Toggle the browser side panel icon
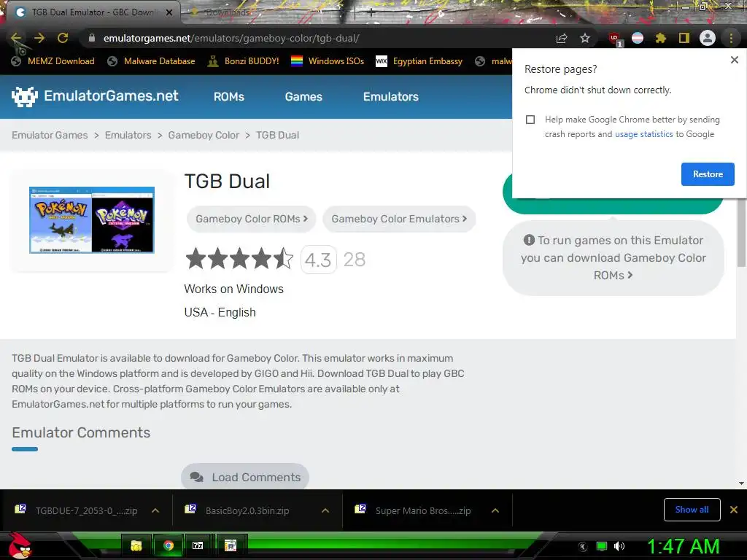The width and height of the screenshot is (747, 560). (x=684, y=38)
